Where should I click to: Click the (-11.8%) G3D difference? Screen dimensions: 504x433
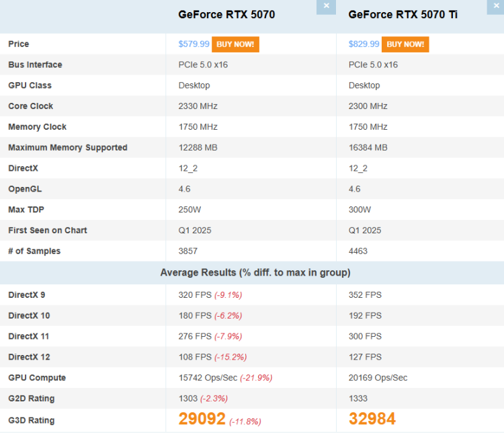click(x=245, y=422)
